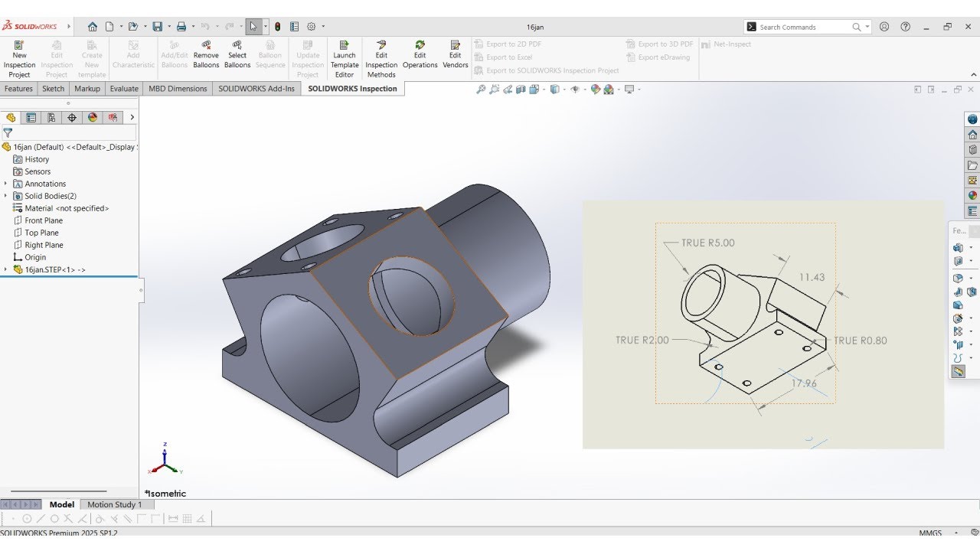The width and height of the screenshot is (980, 551).
Task: Click the Open document folder icon
Action: pyautogui.click(x=132, y=27)
